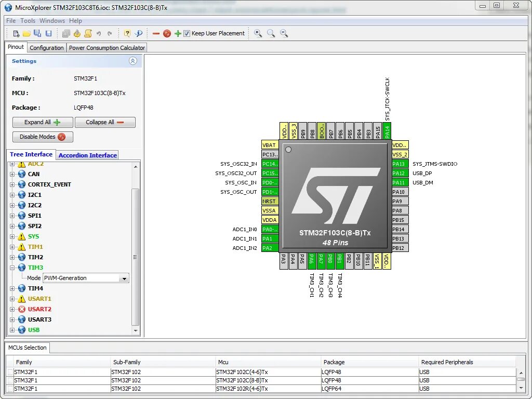Generate report using the scroll icon

tap(88, 34)
